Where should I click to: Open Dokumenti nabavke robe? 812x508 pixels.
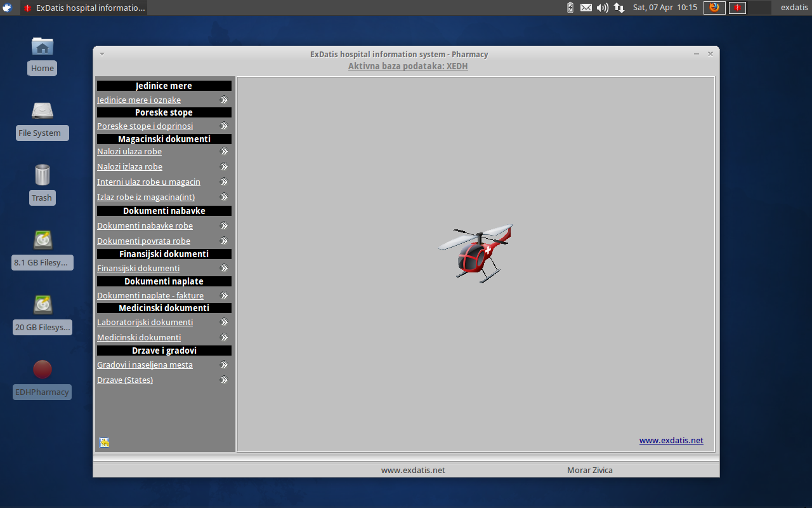point(145,225)
